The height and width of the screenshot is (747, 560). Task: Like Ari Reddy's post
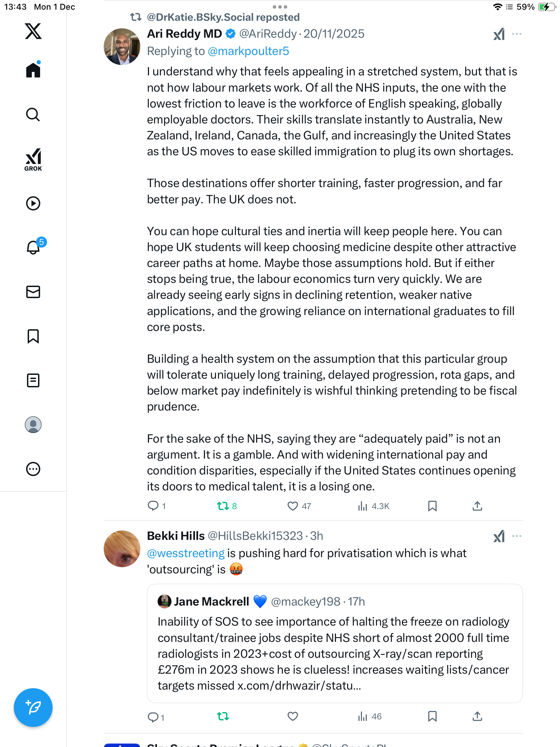(293, 506)
